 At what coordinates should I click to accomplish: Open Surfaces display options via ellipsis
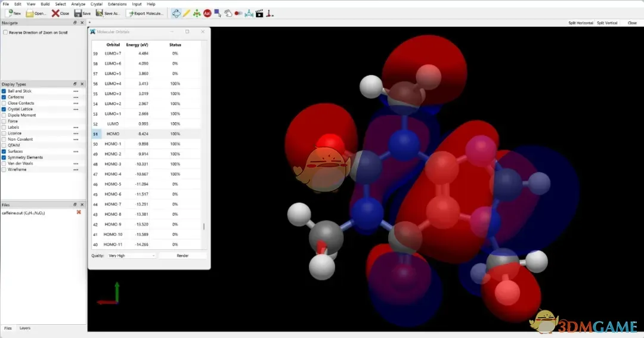point(76,151)
